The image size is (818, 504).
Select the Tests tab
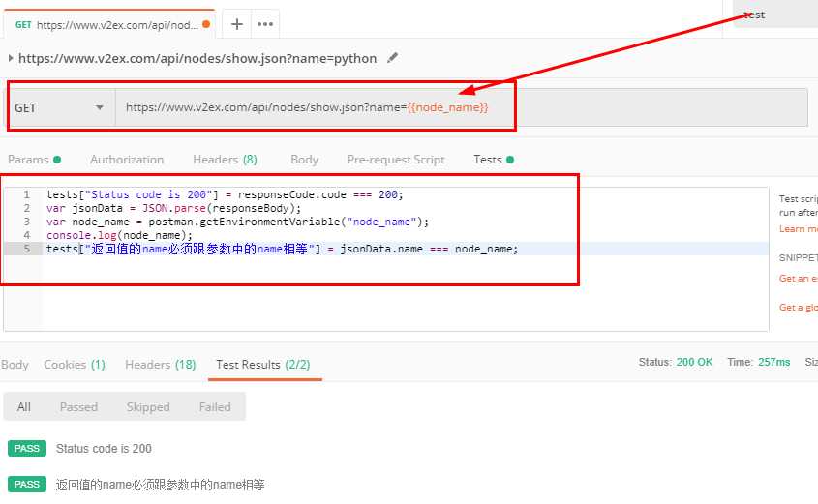pos(494,160)
